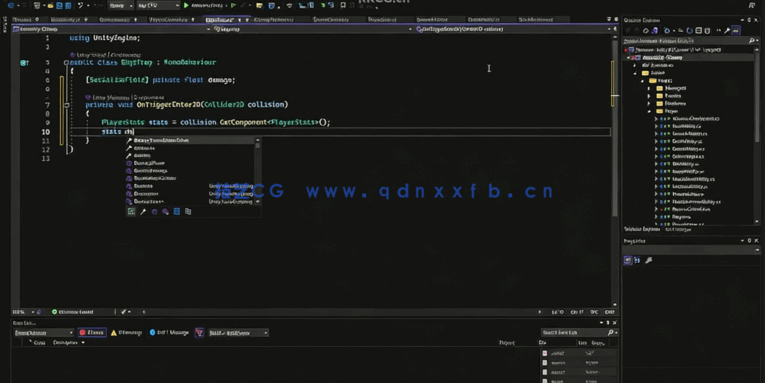Click the clear filter funnel icon in Error List
This screenshot has height=383, width=765.
(199, 333)
